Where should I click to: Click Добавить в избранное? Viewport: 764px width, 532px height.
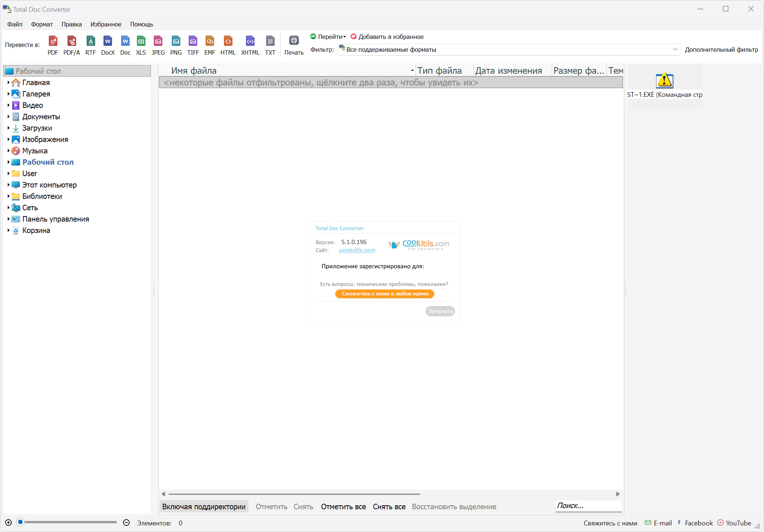[387, 37]
